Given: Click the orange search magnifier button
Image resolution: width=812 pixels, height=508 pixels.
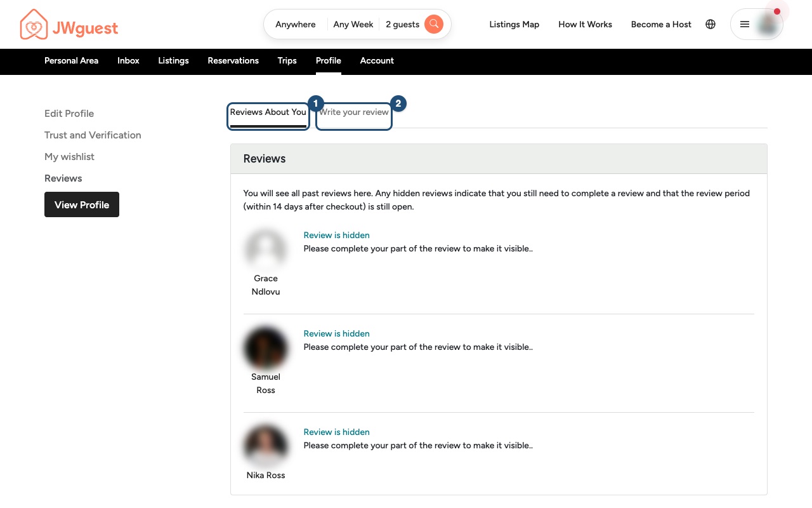Looking at the screenshot, I should (434, 24).
